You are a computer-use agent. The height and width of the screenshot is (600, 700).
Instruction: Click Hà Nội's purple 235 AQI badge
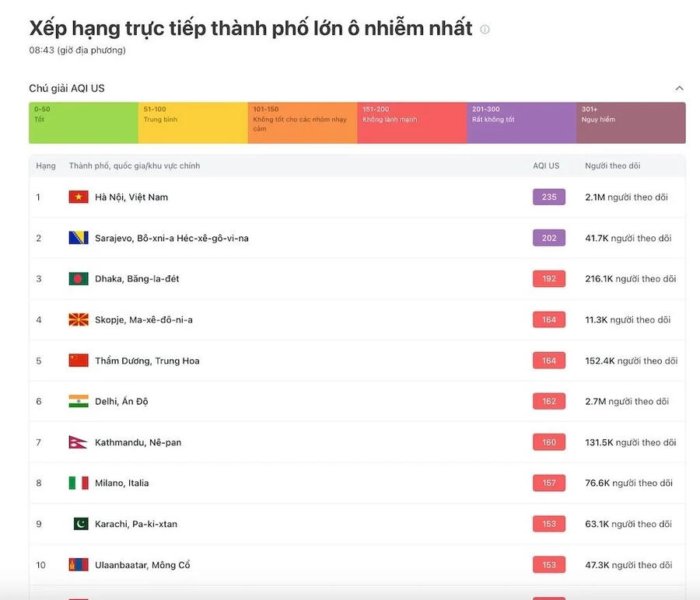pyautogui.click(x=549, y=197)
